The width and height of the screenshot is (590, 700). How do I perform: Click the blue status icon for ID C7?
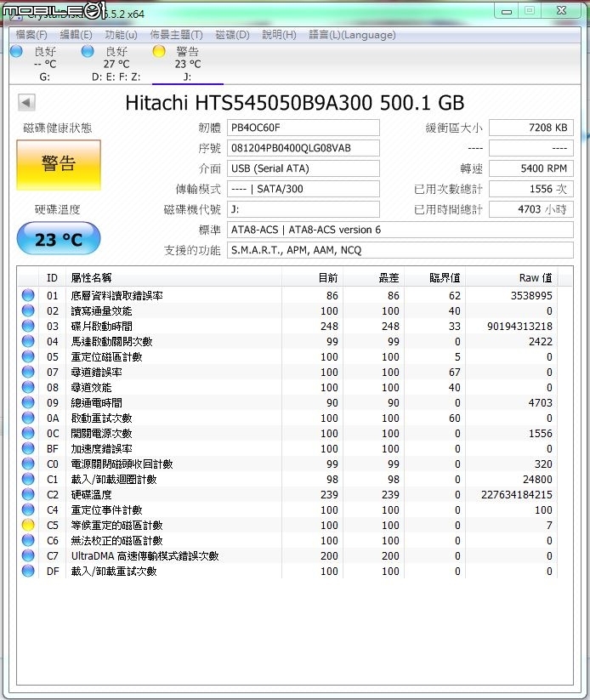coord(28,555)
